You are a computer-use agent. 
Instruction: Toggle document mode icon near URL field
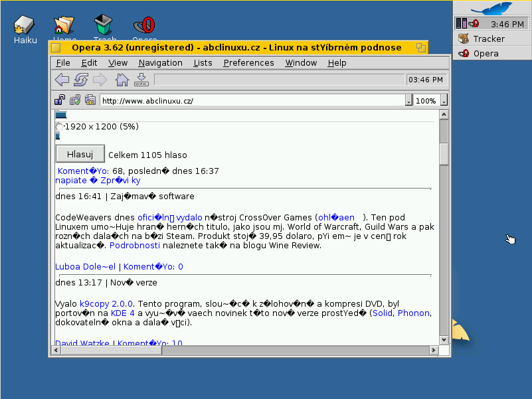point(90,100)
